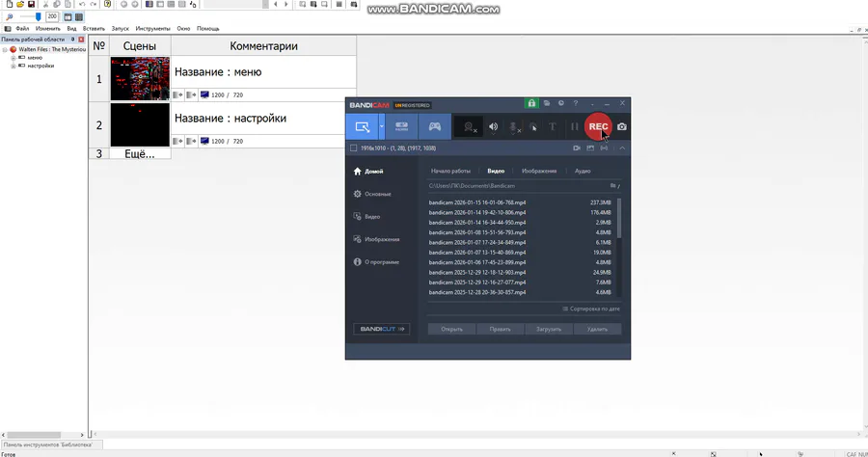Go to previous frame with the left arrow icon
Image resolution: width=868 pixels, height=457 pixels.
pos(276,4)
